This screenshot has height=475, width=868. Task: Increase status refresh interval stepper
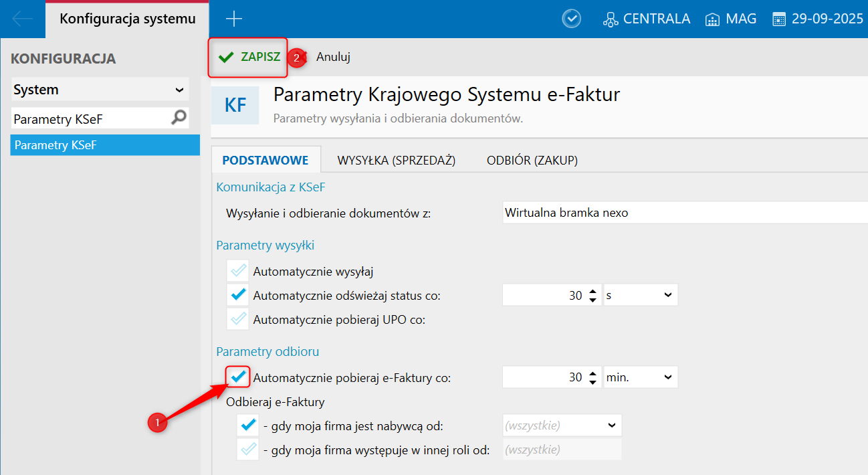pyautogui.click(x=592, y=292)
